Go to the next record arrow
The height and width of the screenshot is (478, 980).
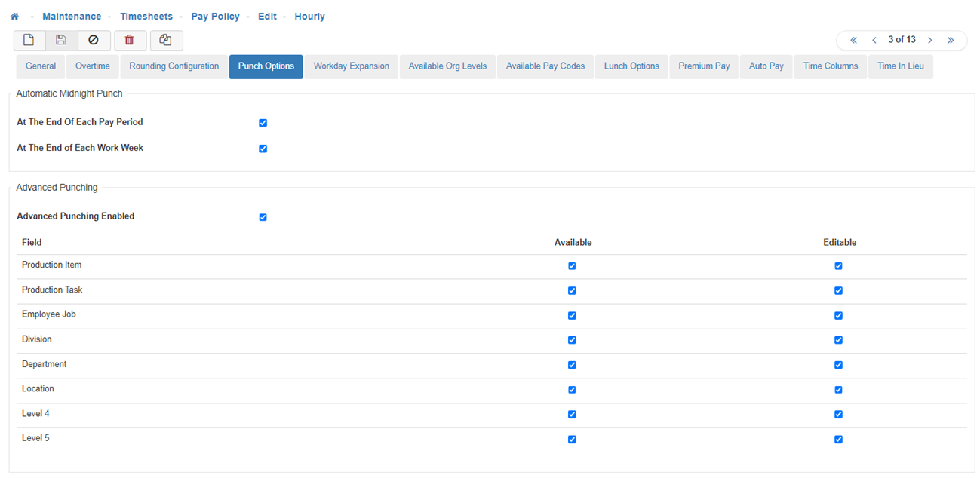(x=930, y=40)
